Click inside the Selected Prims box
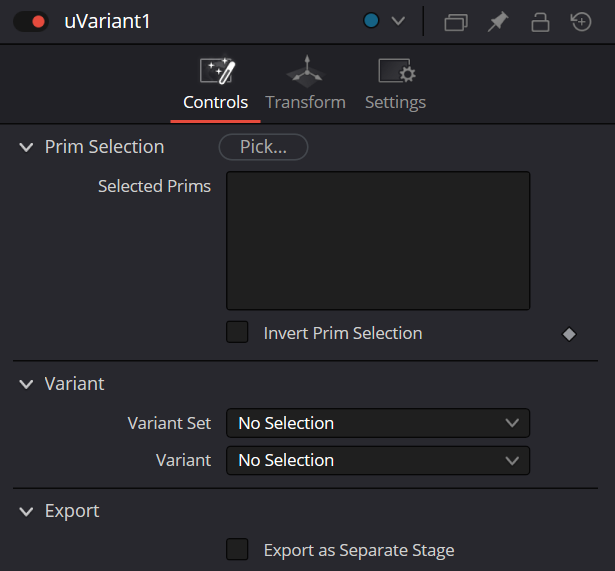 pyautogui.click(x=378, y=241)
